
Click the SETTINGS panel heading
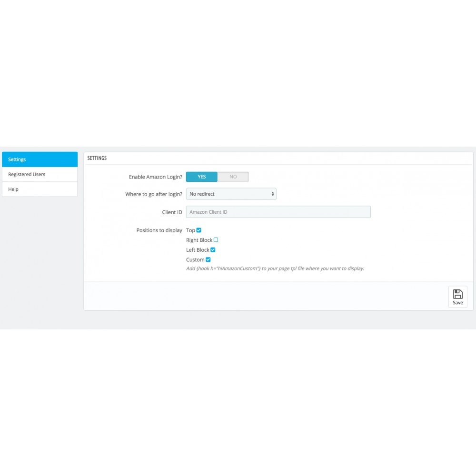[97, 158]
